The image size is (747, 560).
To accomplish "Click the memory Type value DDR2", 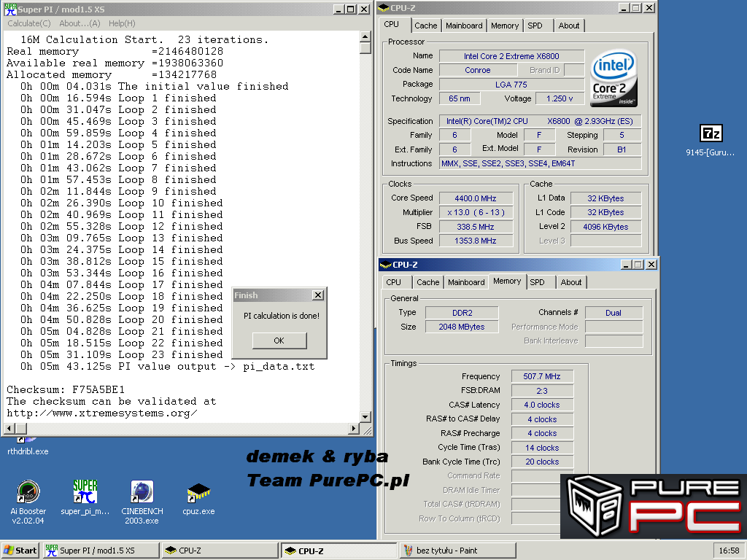I will click(x=462, y=313).
